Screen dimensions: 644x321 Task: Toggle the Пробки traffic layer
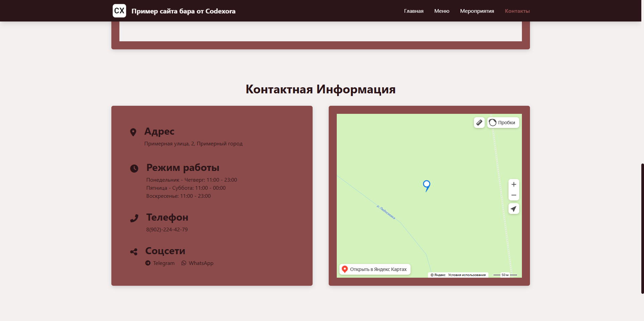[x=503, y=123]
